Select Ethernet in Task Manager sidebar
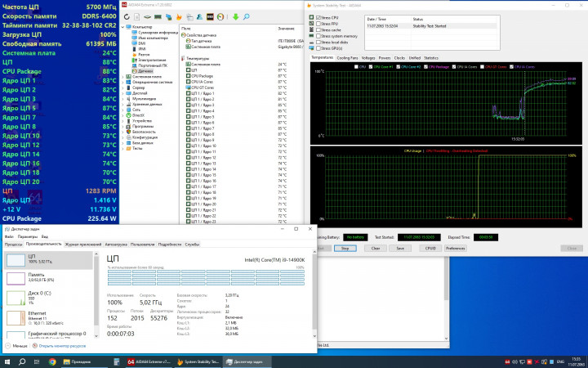The image size is (588, 368). click(48, 318)
